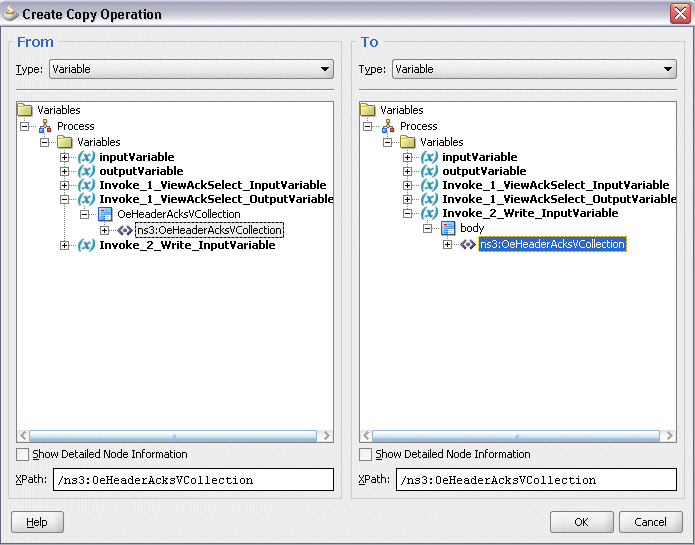Close the Create Copy Operation dialog

680,13
